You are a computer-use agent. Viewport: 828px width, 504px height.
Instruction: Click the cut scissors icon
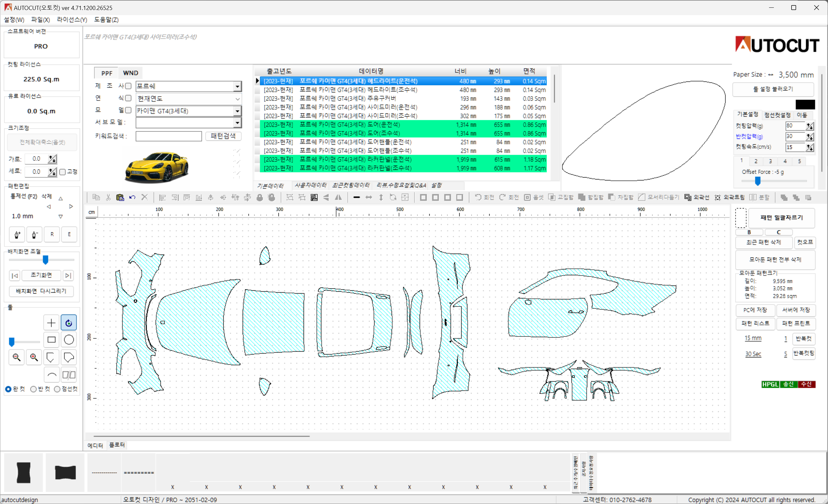(x=108, y=197)
